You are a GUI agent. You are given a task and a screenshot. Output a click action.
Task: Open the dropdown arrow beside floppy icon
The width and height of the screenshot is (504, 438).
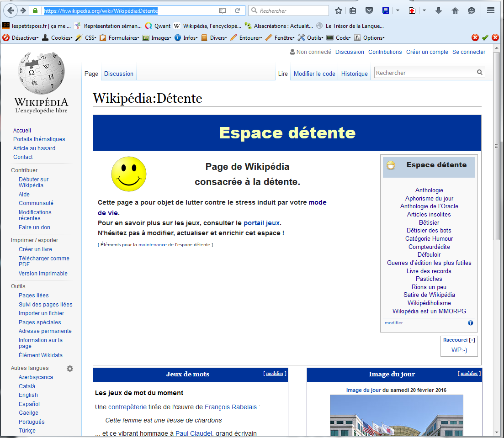coord(398,11)
